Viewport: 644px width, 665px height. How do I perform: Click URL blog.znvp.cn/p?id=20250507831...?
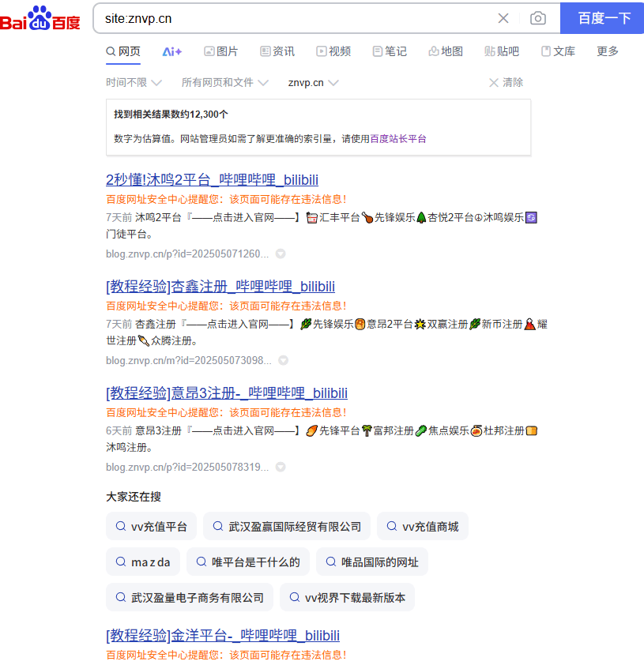pyautogui.click(x=187, y=467)
